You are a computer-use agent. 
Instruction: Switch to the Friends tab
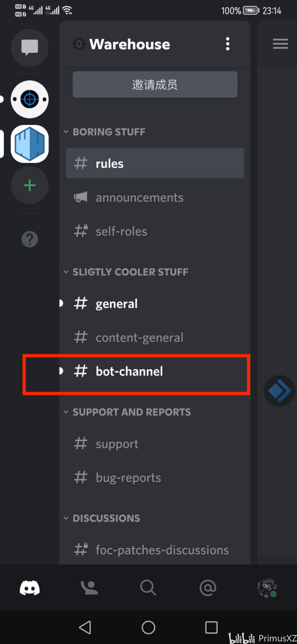[89, 588]
